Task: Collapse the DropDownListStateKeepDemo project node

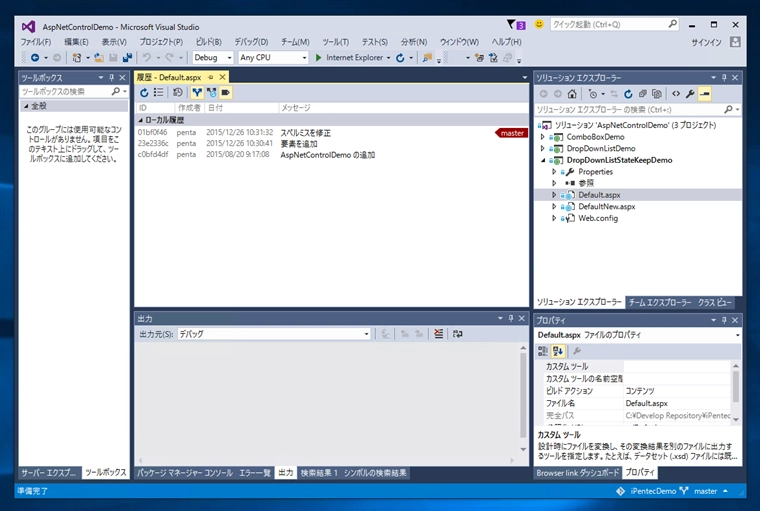Action: (543, 160)
